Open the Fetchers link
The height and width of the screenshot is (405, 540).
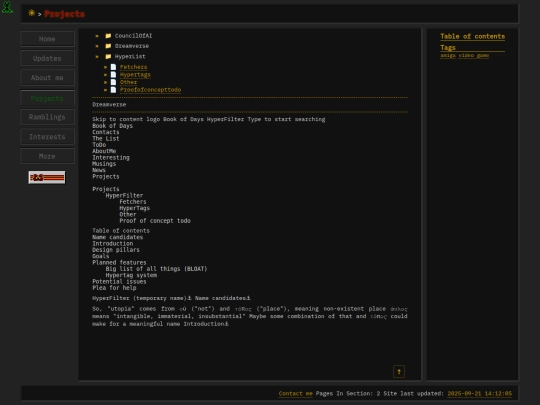pos(134,67)
